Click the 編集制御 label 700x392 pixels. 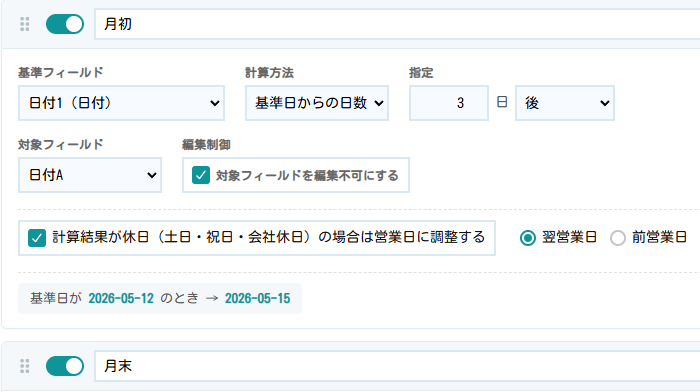(x=207, y=145)
